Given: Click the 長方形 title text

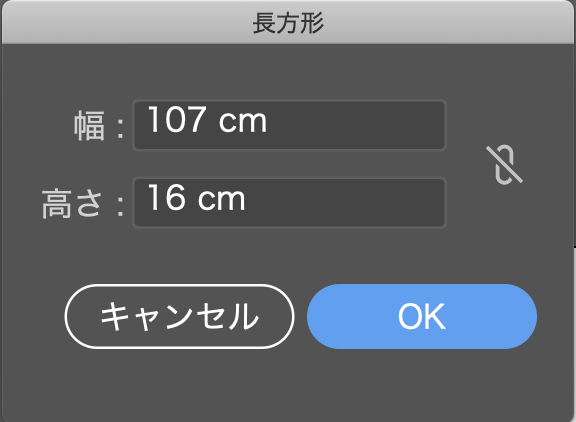Looking at the screenshot, I should [x=288, y=23].
